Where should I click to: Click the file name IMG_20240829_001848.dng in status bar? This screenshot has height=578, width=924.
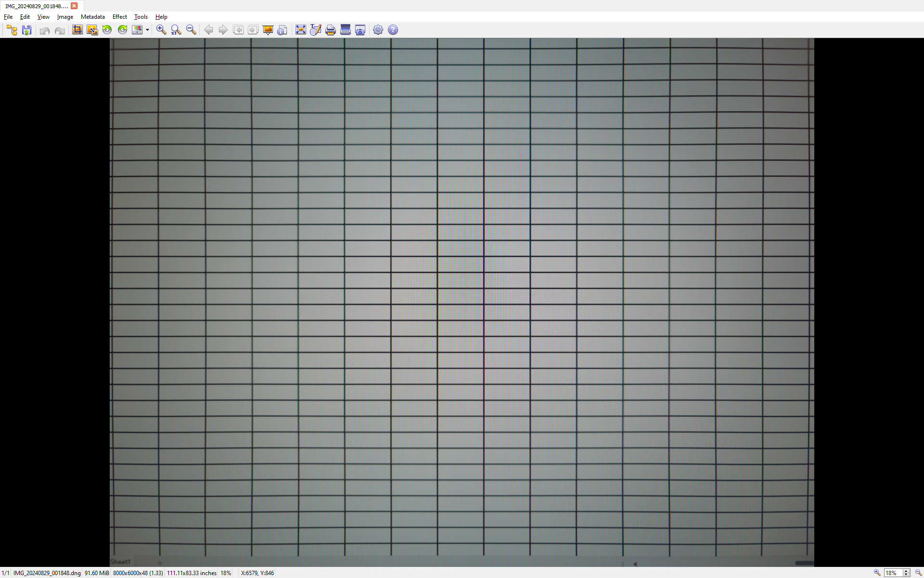(47, 573)
